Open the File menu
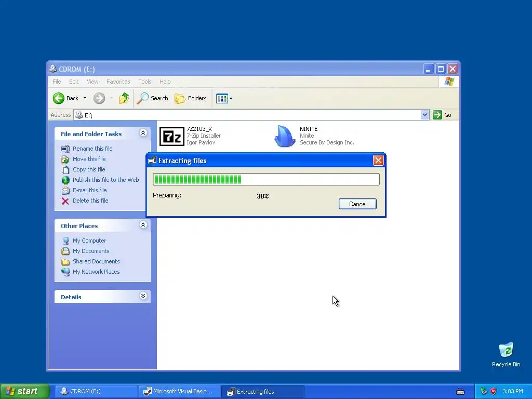Viewport: 532px width, 399px height. (x=57, y=82)
